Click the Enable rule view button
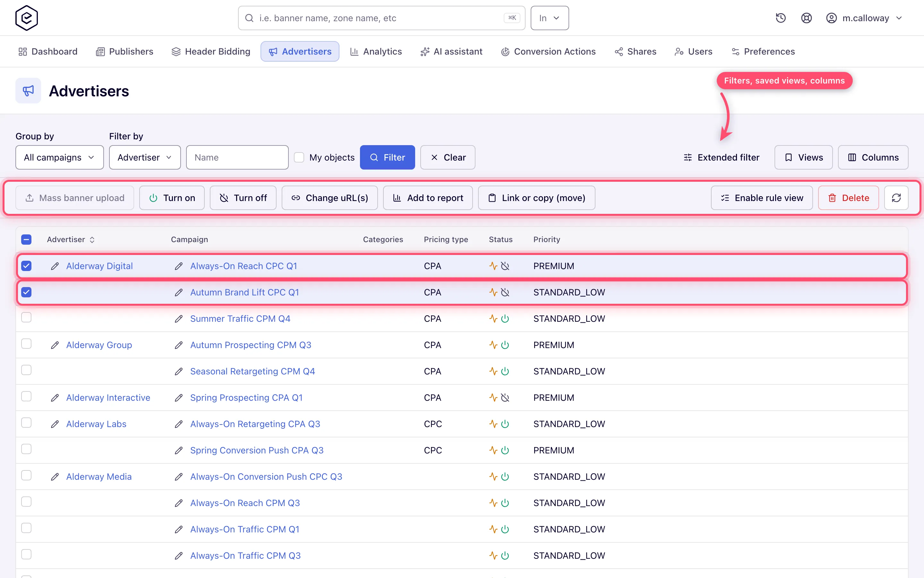This screenshot has height=578, width=924. (761, 197)
